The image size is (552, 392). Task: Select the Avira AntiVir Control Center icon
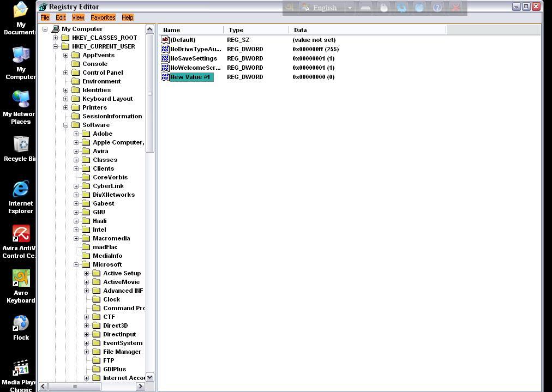pos(21,234)
